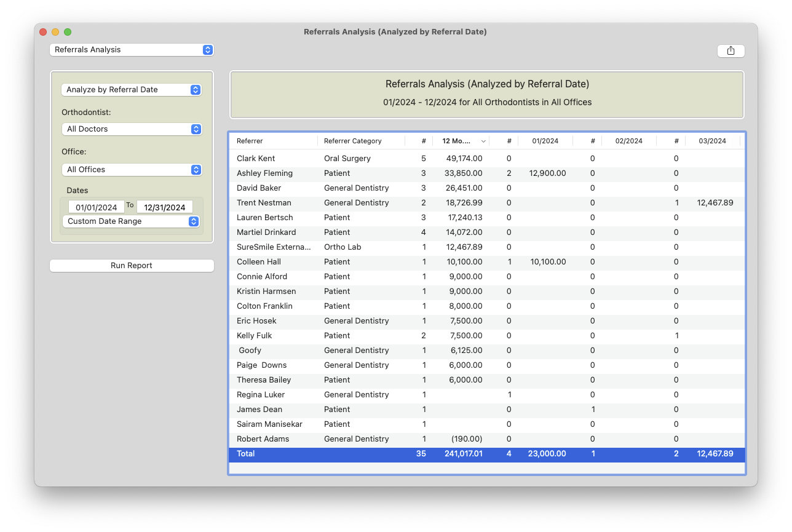This screenshot has height=532, width=792.
Task: Select the Colton Franklin row
Action: click(x=487, y=306)
